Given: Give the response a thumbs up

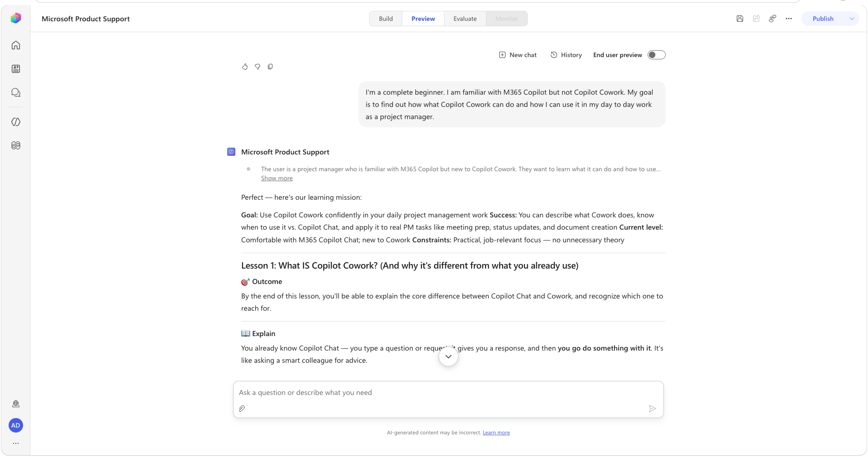Looking at the screenshot, I should coord(245,67).
